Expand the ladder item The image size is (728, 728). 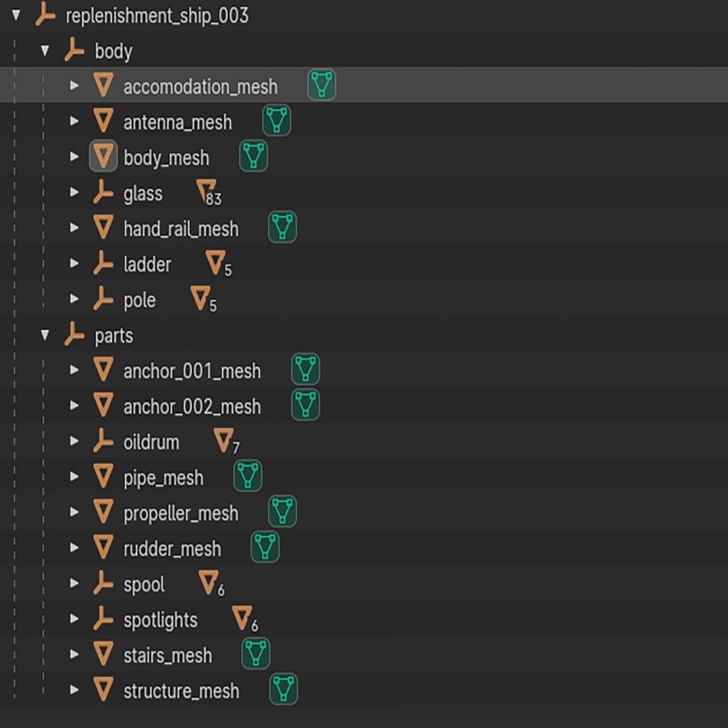74,264
